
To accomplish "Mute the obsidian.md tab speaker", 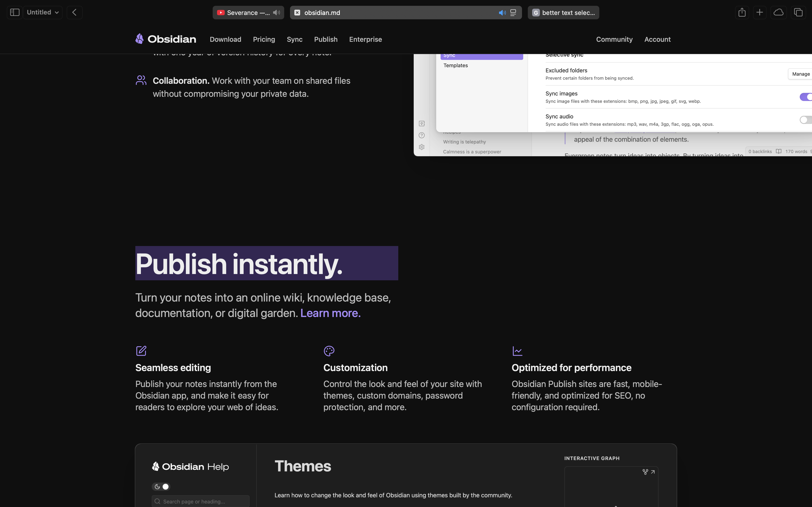I will 502,13.
